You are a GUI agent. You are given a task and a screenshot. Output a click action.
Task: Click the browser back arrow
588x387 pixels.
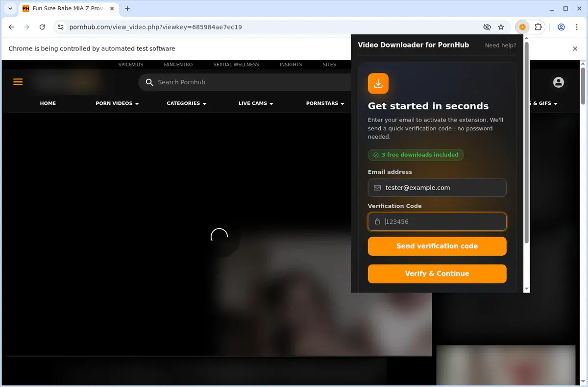pyautogui.click(x=12, y=27)
